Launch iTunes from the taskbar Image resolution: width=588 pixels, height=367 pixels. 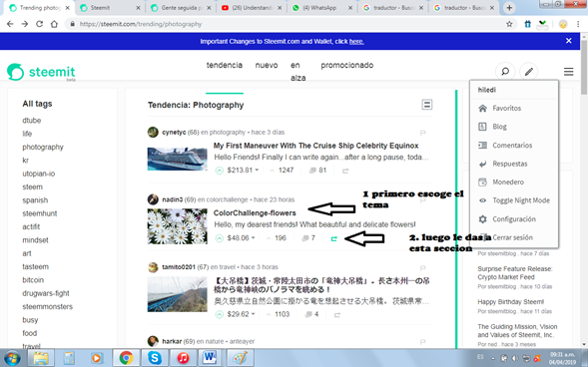click(183, 358)
